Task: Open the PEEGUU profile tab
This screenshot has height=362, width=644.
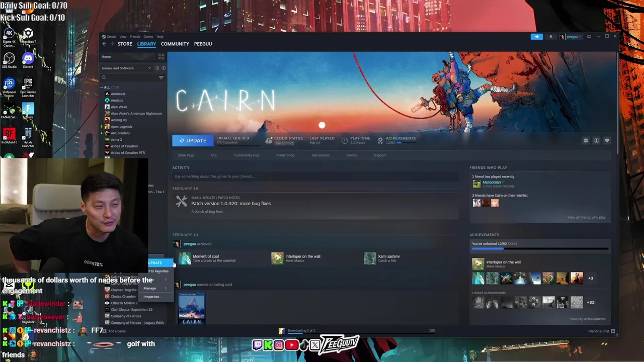Action: [203, 44]
